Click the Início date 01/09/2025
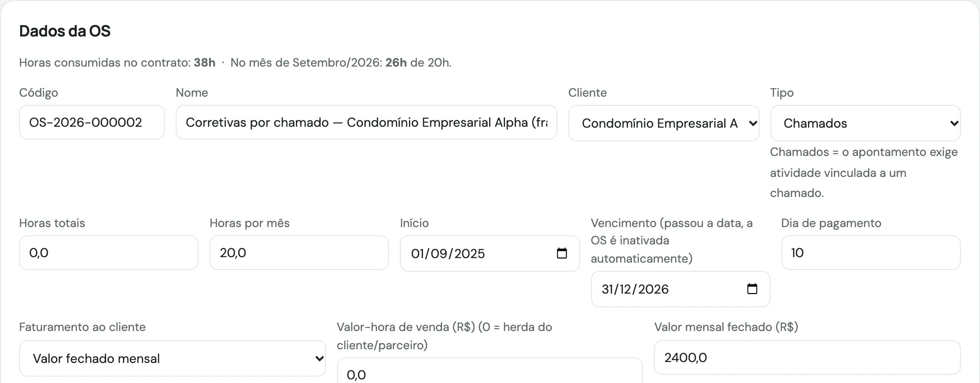 pyautogui.click(x=448, y=254)
